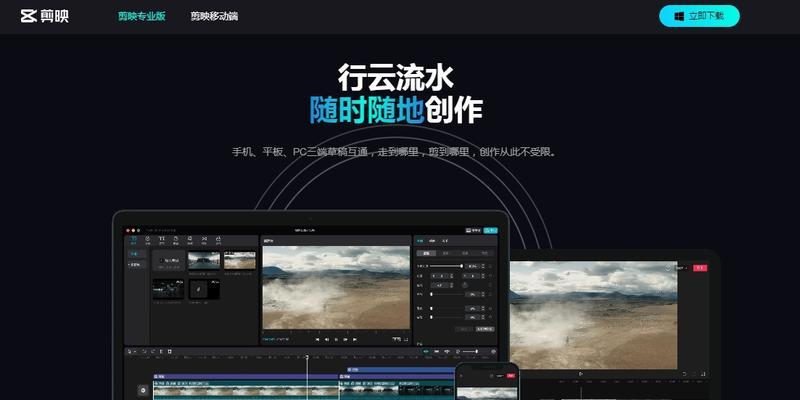
Task: Click the white playhead on the laptop timeline
Action: click(307, 378)
